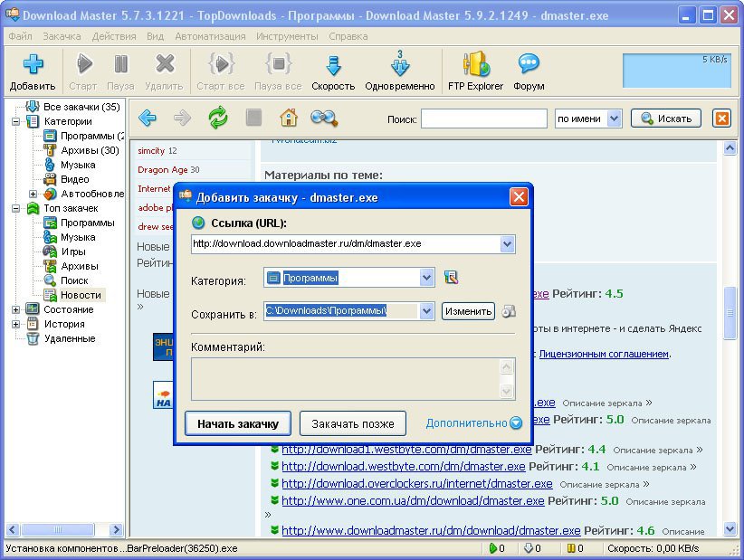Click the category manager icon beside Категория
This screenshot has height=560, width=744.
coord(451,279)
